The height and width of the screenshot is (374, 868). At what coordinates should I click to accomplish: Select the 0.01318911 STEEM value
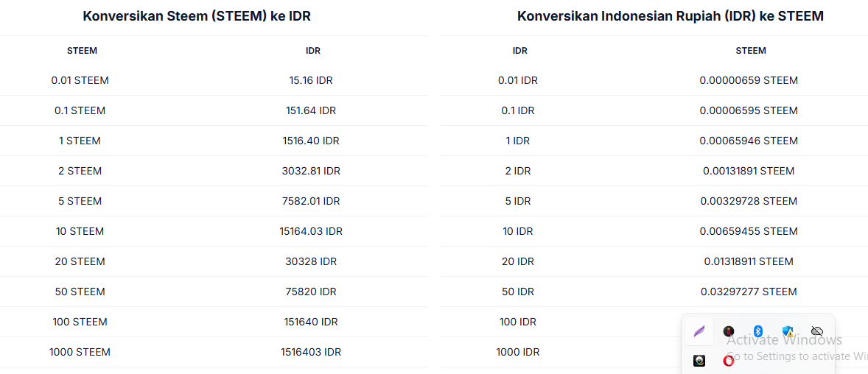point(749,261)
